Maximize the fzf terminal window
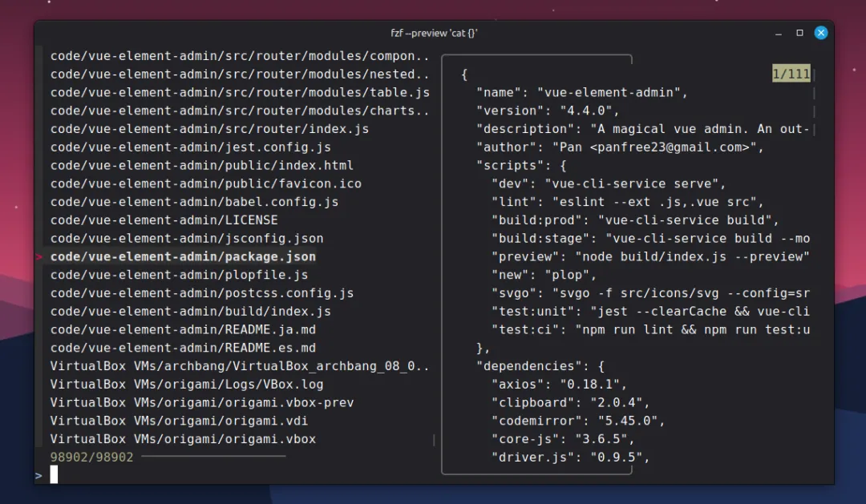The image size is (866, 504). [799, 33]
